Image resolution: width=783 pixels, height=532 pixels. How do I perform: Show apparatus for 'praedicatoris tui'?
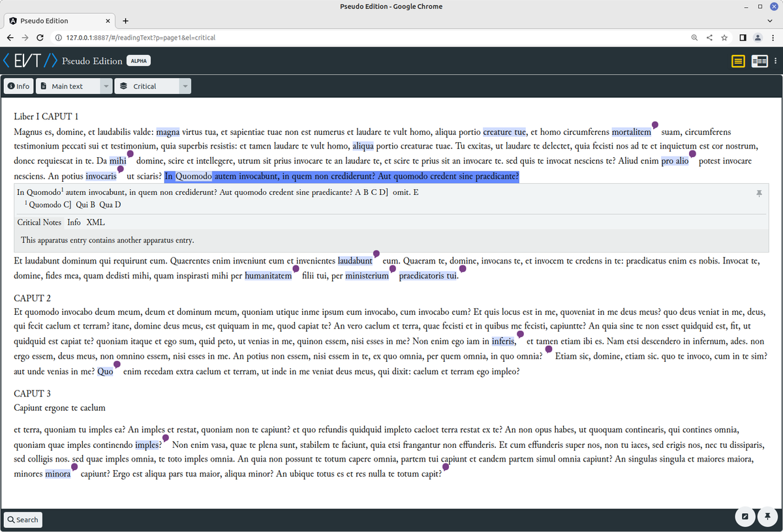pyautogui.click(x=428, y=276)
